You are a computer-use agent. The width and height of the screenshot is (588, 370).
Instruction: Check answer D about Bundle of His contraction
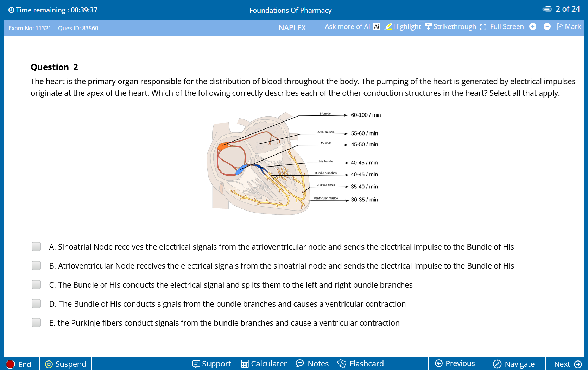(x=36, y=303)
